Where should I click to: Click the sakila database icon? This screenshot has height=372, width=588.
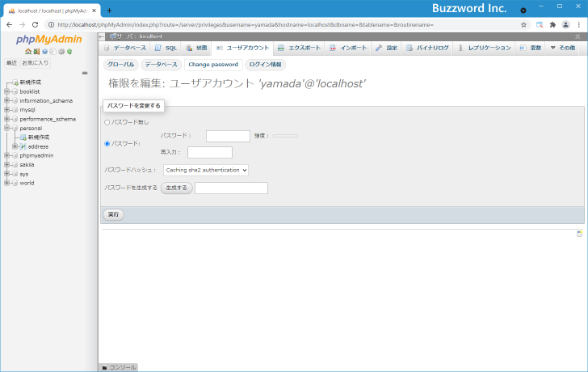[x=15, y=165]
